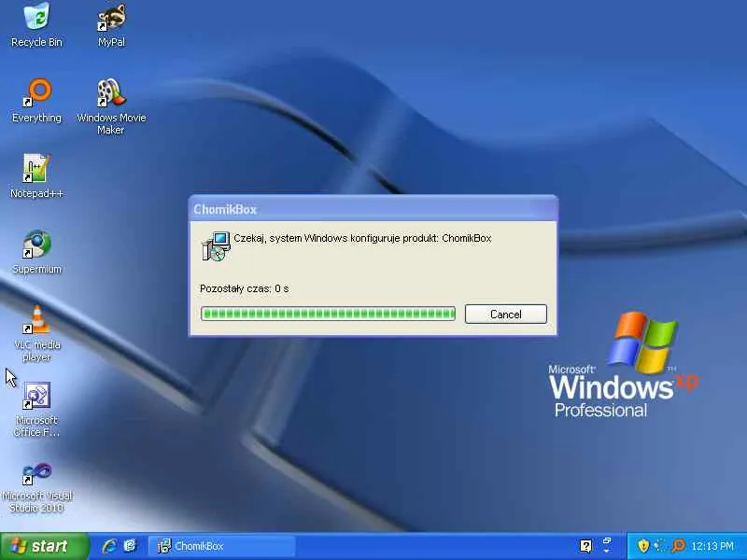Screen dimensions: 747x560
Task: Open the Everything magnifier tray icon
Action: [678, 546]
